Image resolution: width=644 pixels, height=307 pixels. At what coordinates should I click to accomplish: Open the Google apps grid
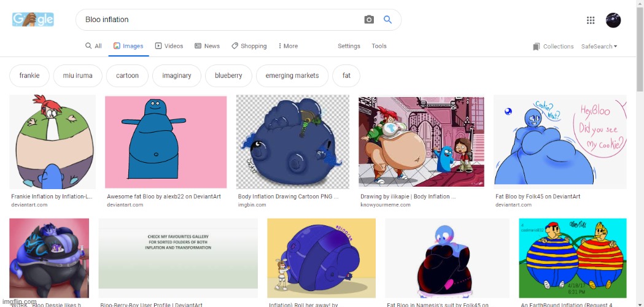point(591,20)
